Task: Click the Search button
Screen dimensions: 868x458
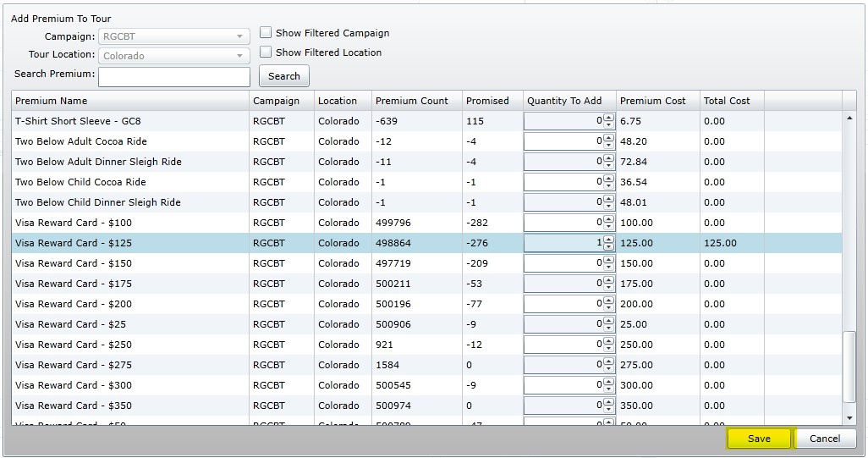Action: pyautogui.click(x=284, y=76)
